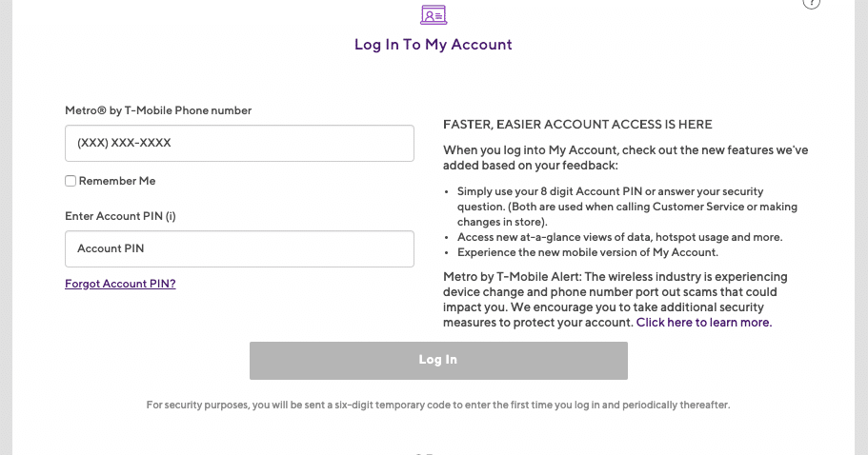This screenshot has height=455, width=868.
Task: Click the new mobile version bullet
Action: [x=588, y=252]
